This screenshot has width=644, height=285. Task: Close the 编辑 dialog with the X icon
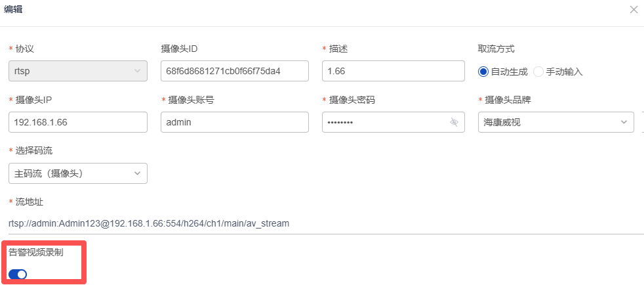click(x=634, y=9)
